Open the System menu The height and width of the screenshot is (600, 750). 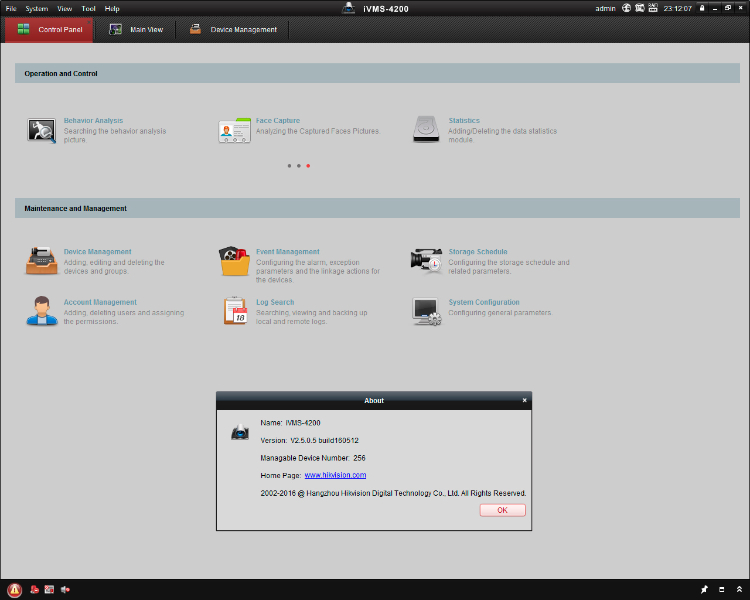tap(37, 9)
